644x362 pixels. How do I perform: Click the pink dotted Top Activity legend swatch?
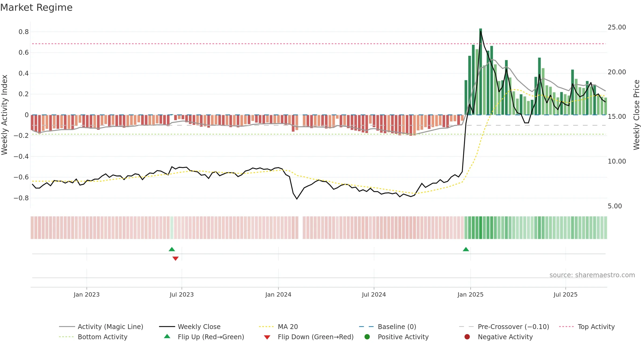point(566,327)
